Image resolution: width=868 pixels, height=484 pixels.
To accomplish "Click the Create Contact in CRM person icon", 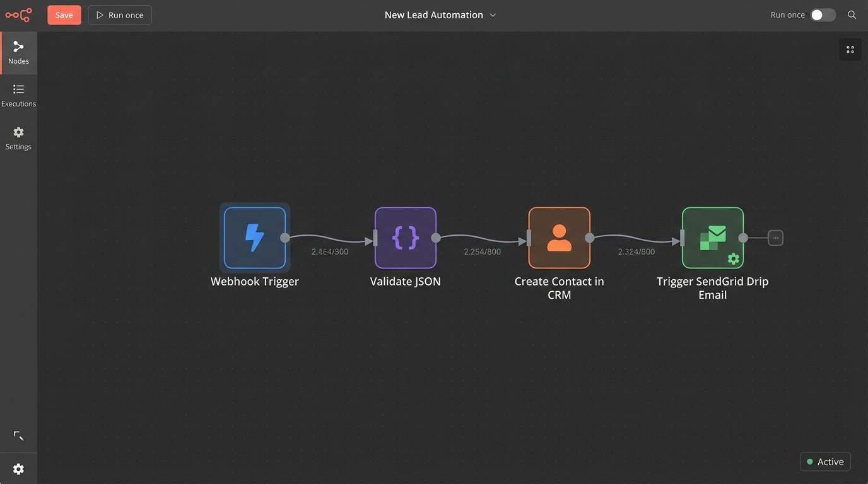I will click(559, 238).
